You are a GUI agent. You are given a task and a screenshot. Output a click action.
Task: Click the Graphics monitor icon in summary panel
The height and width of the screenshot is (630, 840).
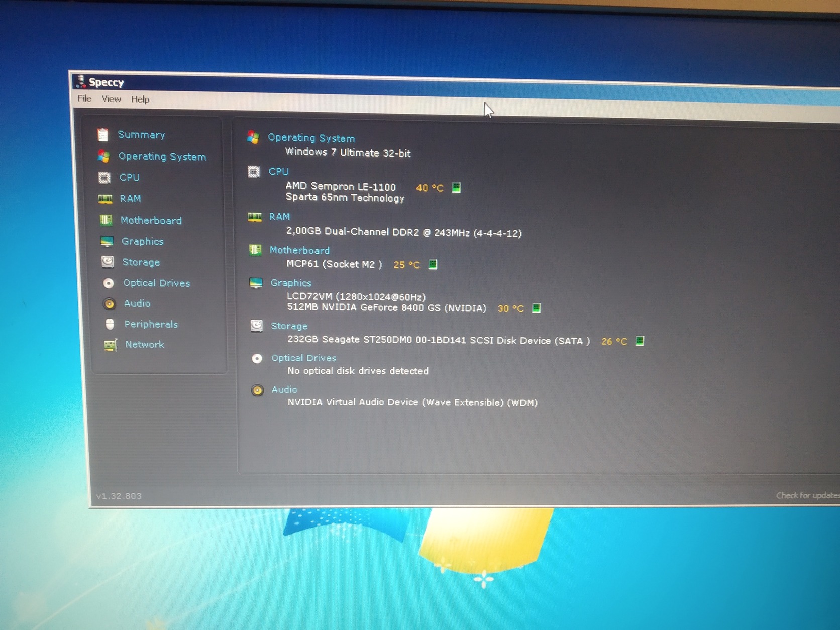point(256,283)
